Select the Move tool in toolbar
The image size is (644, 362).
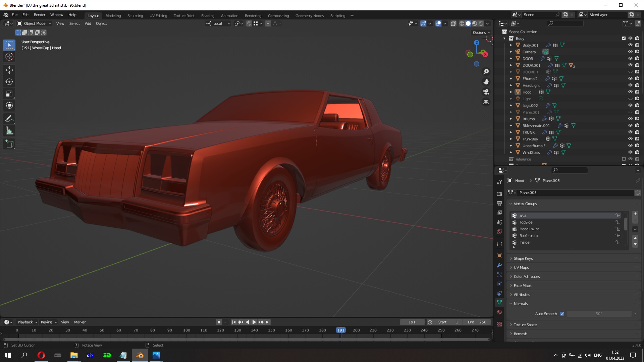(9, 70)
